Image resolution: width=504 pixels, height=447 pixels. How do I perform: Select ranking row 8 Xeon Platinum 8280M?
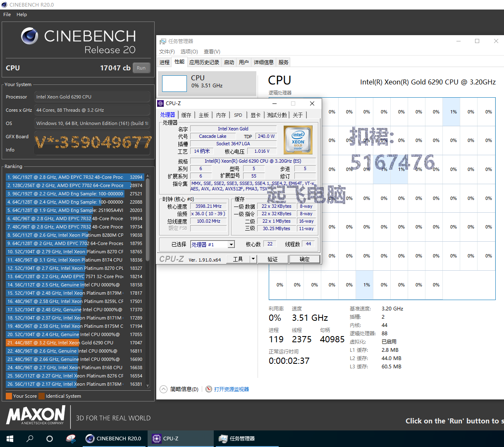(75, 235)
